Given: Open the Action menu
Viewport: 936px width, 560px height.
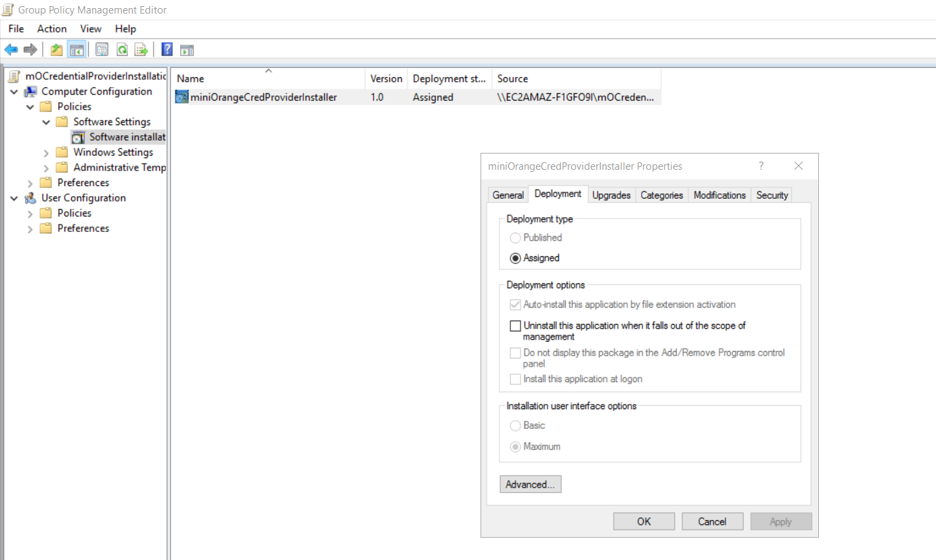Looking at the screenshot, I should coord(52,28).
